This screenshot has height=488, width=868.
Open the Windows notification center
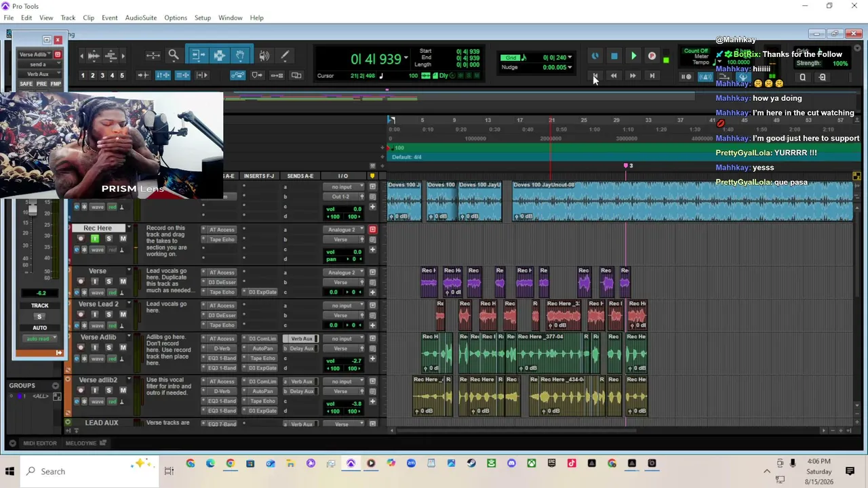coord(850,471)
